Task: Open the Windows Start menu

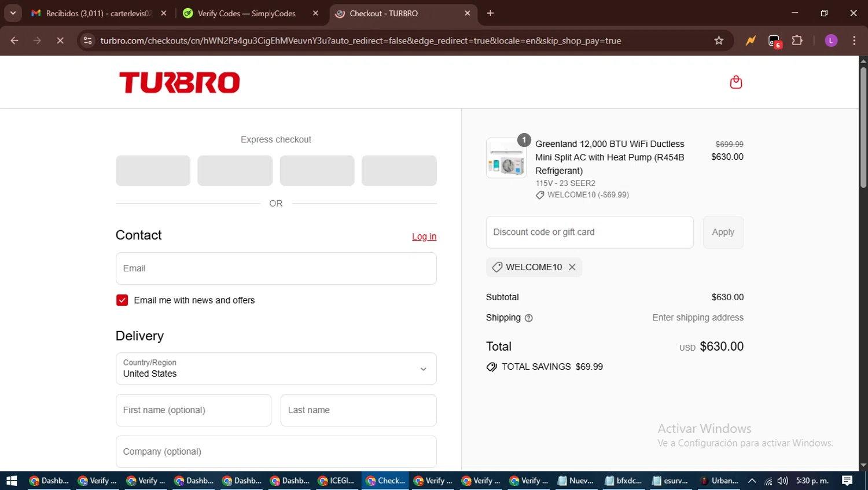Action: tap(12, 481)
